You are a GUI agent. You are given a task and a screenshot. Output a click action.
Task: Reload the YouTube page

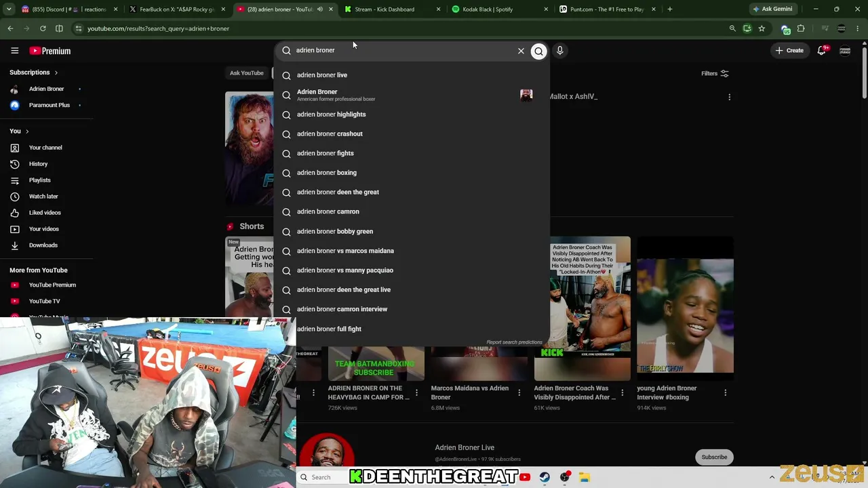coord(43,28)
